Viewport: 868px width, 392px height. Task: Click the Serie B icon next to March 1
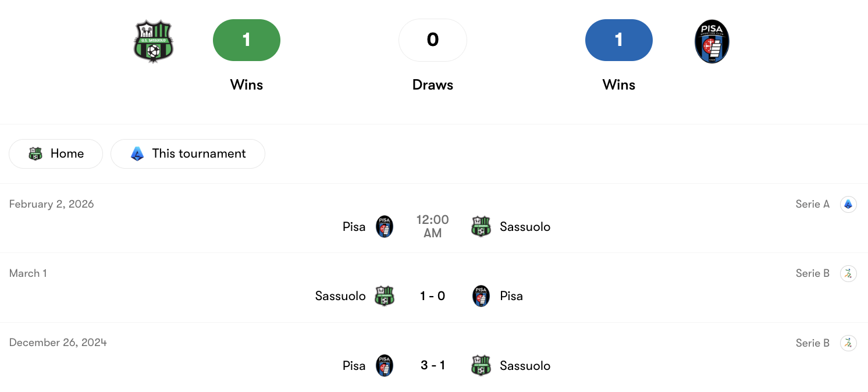pyautogui.click(x=849, y=273)
